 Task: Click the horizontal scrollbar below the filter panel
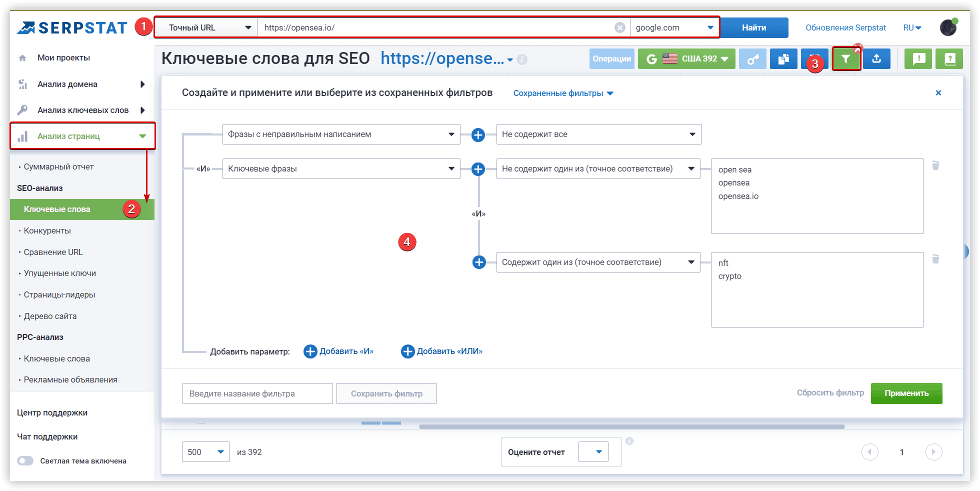tap(632, 427)
